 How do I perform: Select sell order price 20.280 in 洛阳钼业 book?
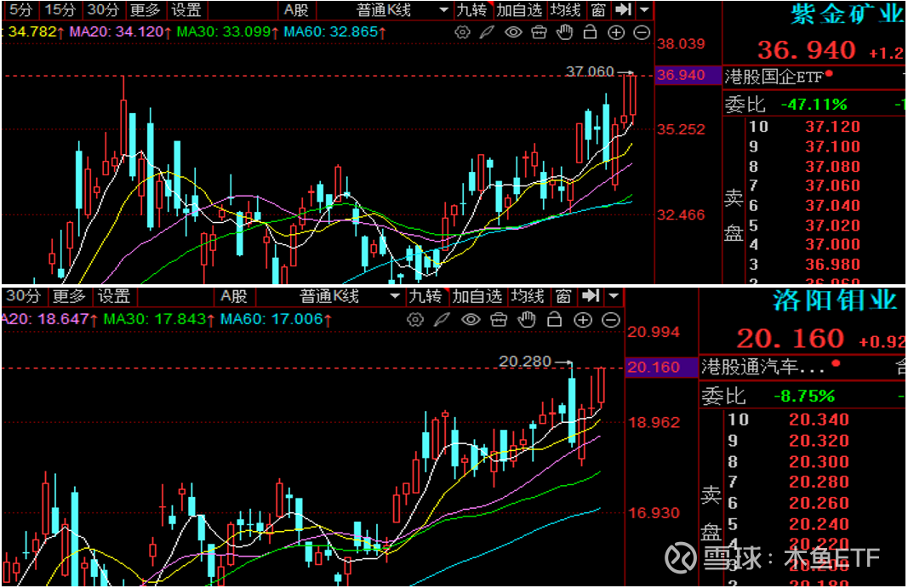tap(819, 482)
